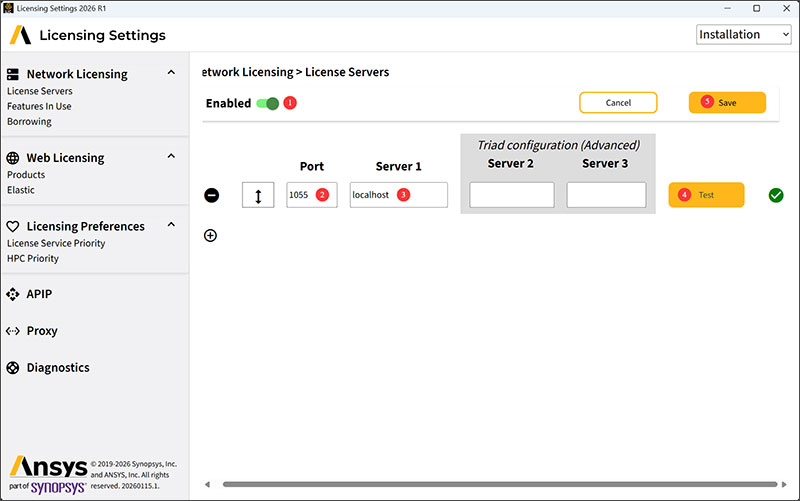Click the Save button
Image resolution: width=800 pixels, height=501 pixels.
(x=727, y=103)
